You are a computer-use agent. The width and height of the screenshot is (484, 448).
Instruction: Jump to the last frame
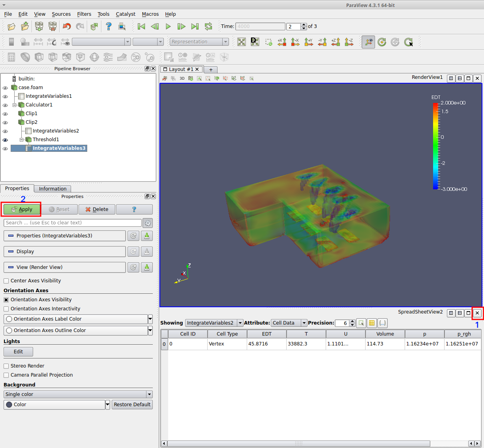pos(195,26)
